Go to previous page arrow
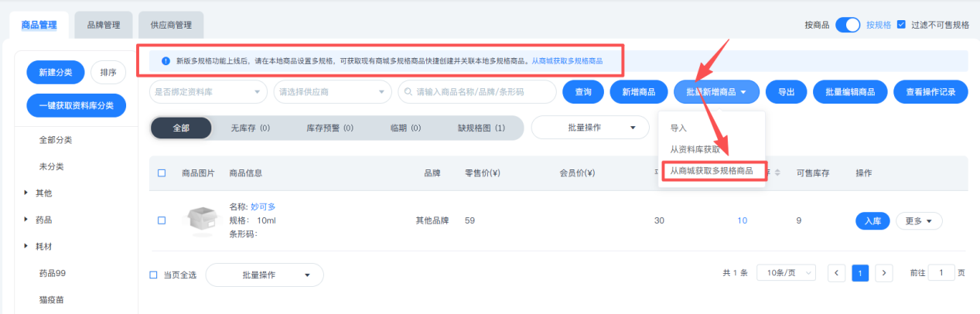The height and width of the screenshot is (314, 980). click(x=836, y=274)
